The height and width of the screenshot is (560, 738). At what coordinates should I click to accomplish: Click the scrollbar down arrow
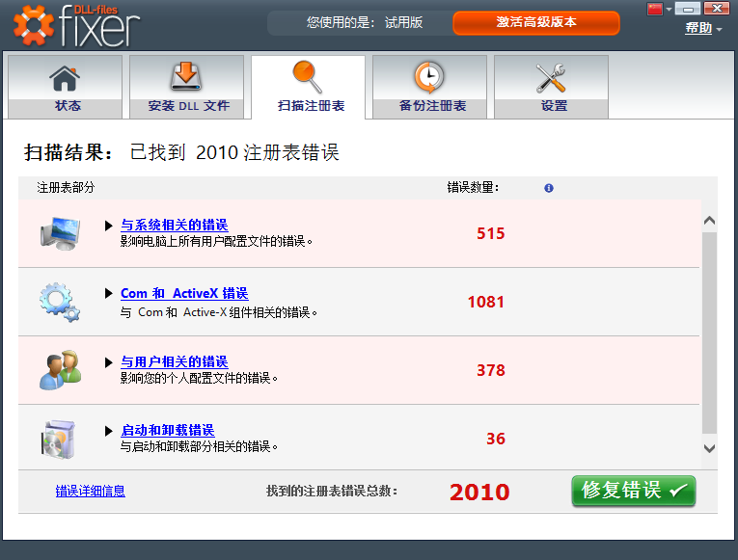(710, 448)
